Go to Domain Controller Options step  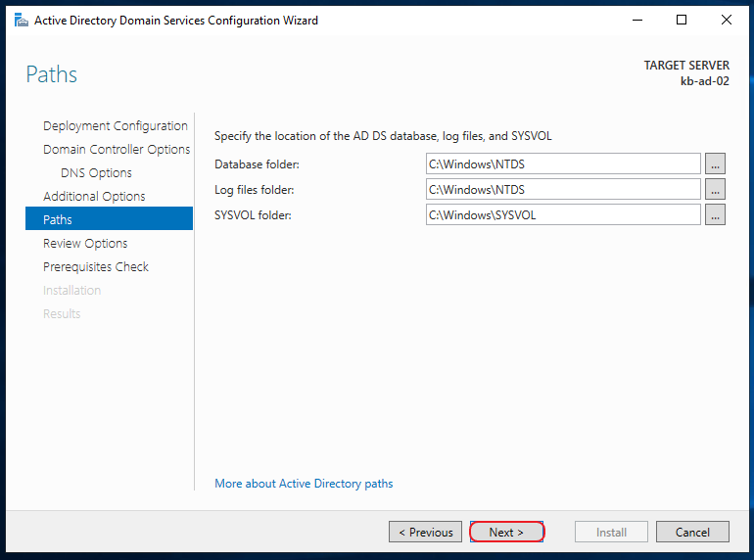tap(117, 150)
